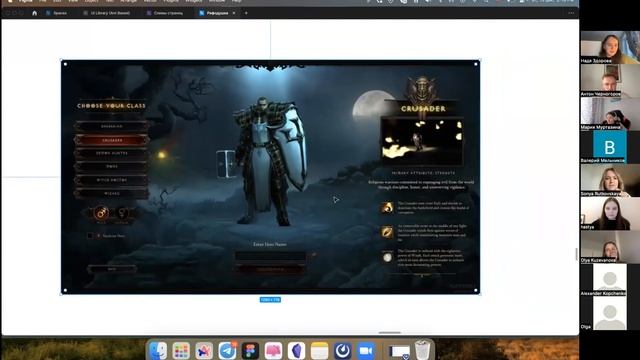Pick the Witch Doctor class
The width and height of the screenshot is (640, 360).
click(x=112, y=180)
